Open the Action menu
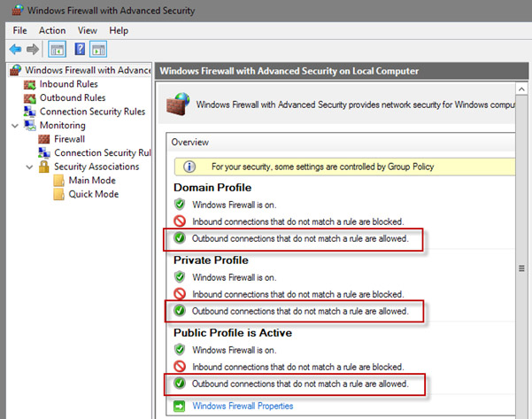The height and width of the screenshot is (419, 532). [x=52, y=30]
